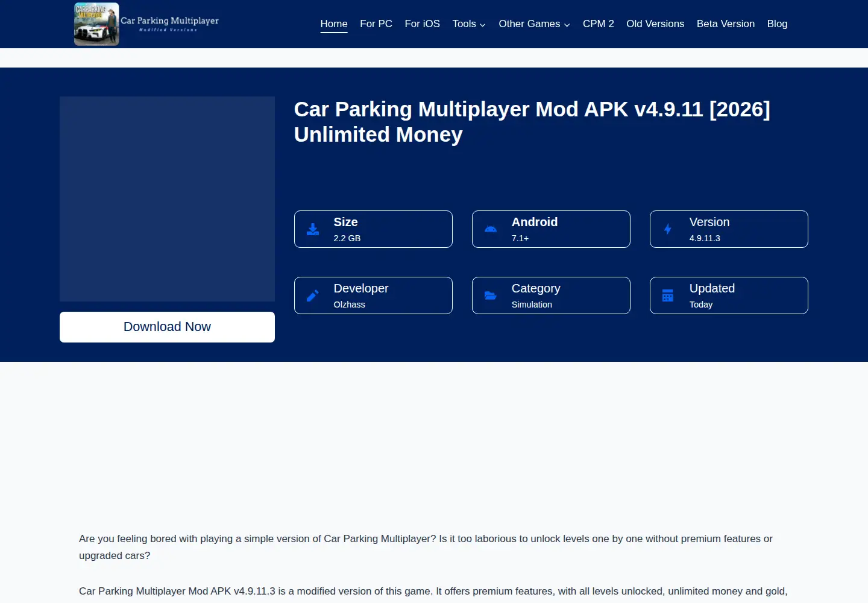Click the Car Parking Multiplayer logo image
The image size is (868, 603).
coord(96,24)
